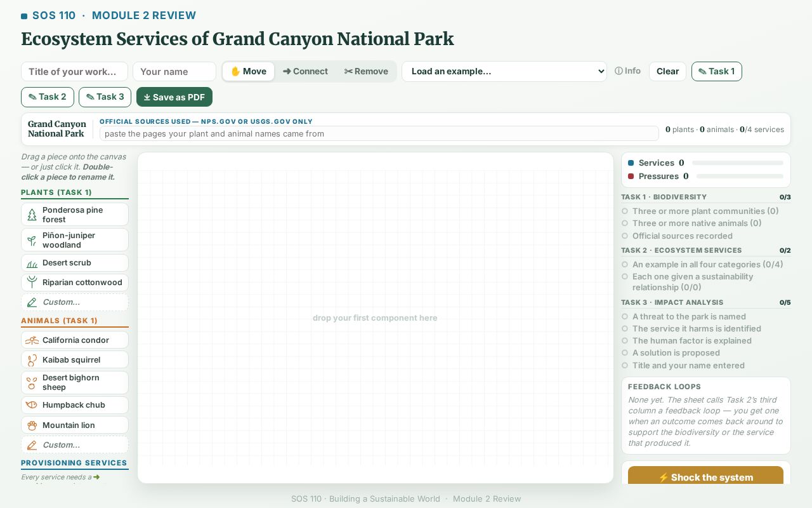Click the pencil icon on the Task 2 button
The image size is (812, 508).
coord(32,97)
